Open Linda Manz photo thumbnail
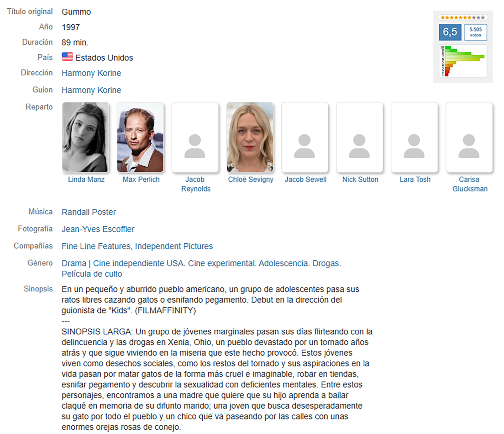 [x=85, y=137]
